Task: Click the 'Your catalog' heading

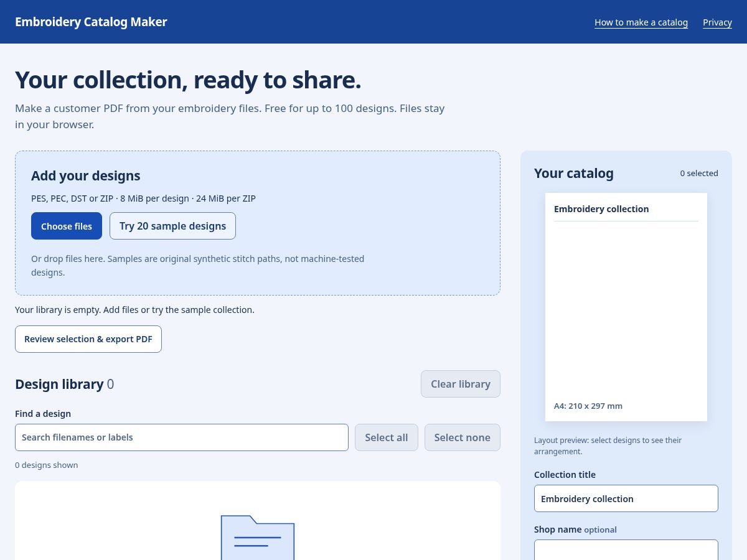Action: [x=574, y=174]
